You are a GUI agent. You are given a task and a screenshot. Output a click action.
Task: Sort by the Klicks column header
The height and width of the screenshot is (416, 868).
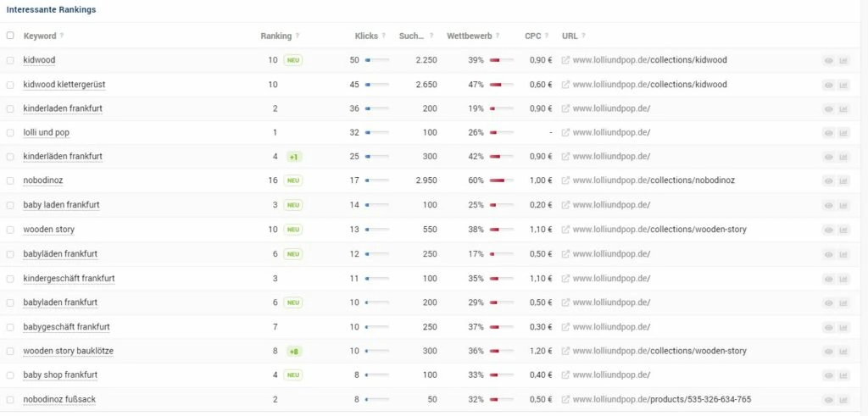click(366, 36)
